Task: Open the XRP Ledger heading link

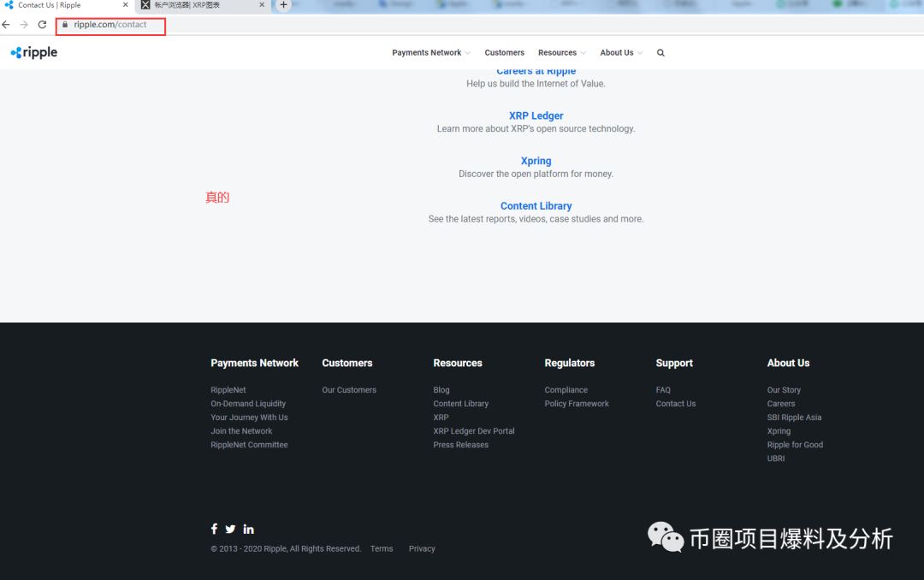Action: [x=536, y=115]
